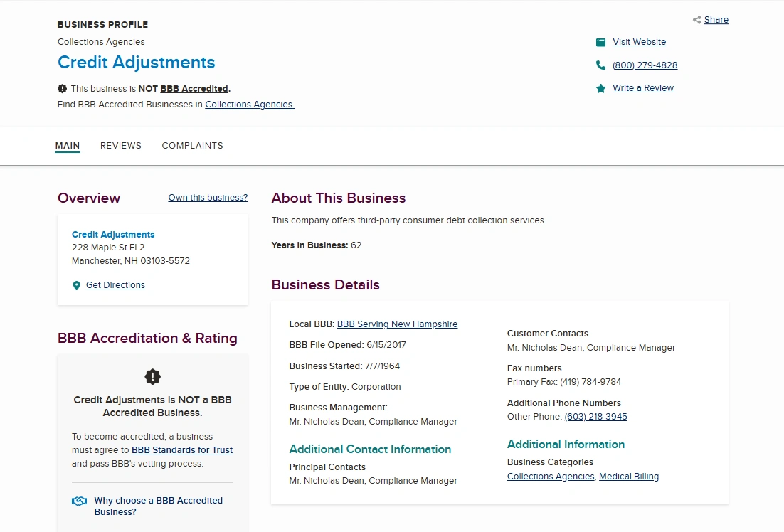Open the Complaints tab

(193, 146)
